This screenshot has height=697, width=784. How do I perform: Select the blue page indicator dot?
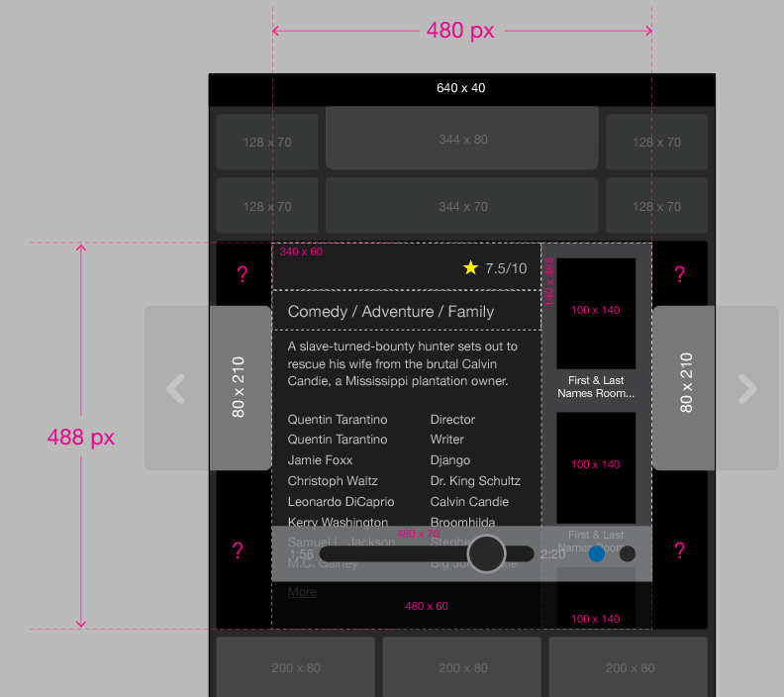[x=597, y=553]
